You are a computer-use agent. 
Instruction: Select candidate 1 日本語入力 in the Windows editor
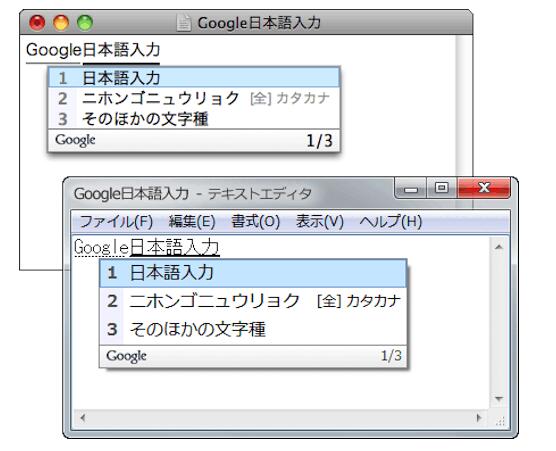tap(253, 273)
